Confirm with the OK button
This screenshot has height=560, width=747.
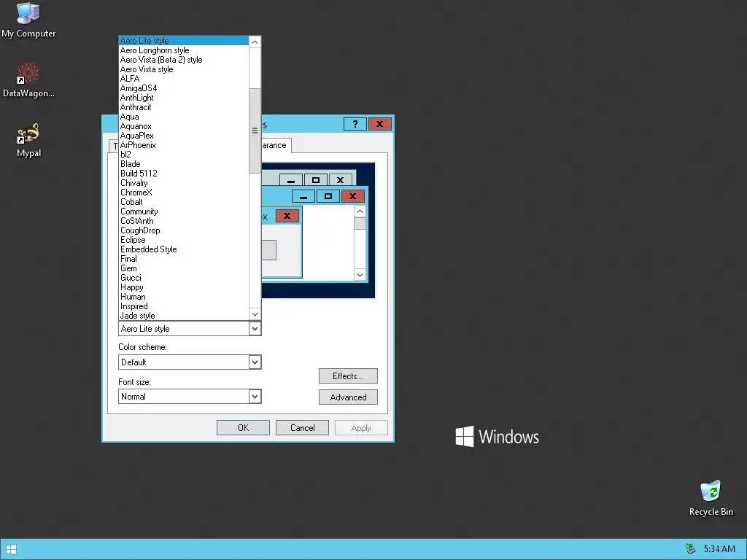click(244, 428)
